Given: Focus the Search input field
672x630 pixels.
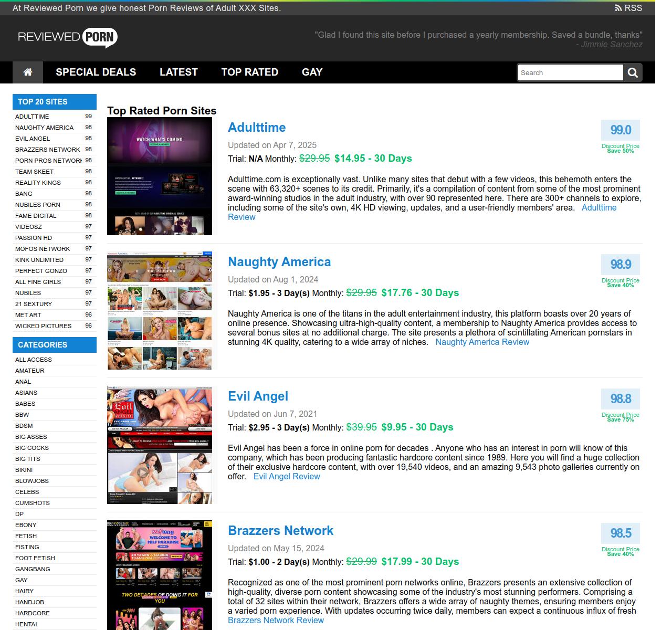Looking at the screenshot, I should [x=570, y=73].
